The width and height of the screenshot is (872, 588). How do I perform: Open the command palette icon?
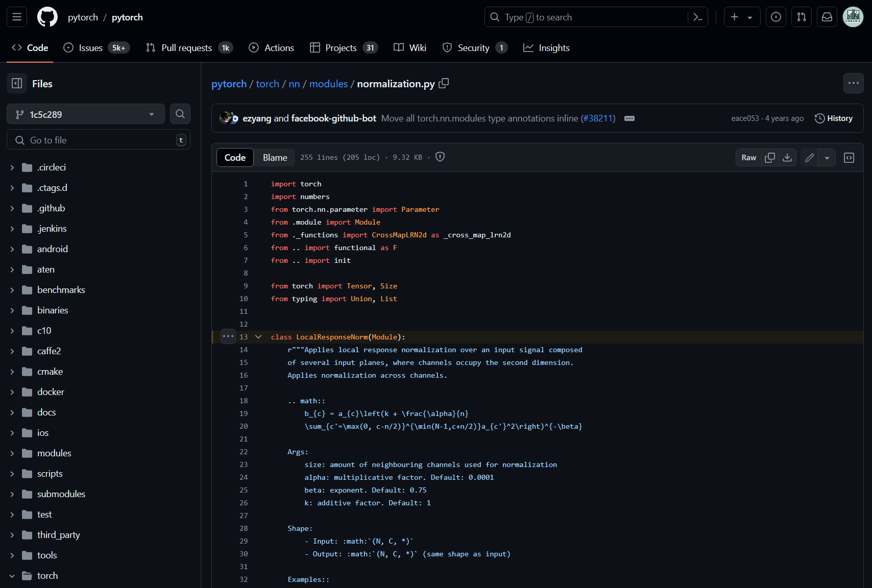tap(698, 17)
